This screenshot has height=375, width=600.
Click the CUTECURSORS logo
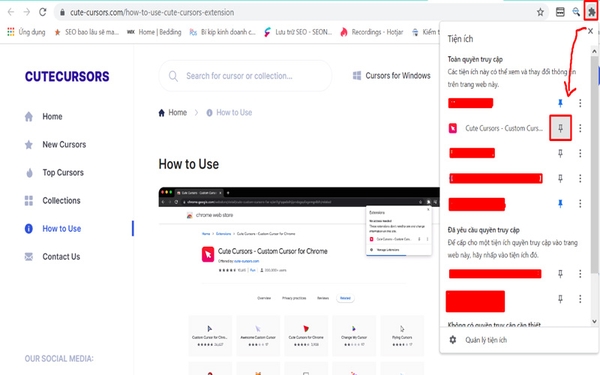click(67, 77)
